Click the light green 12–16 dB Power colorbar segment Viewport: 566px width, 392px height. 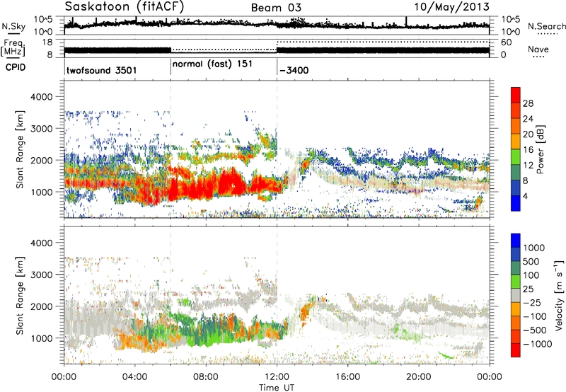point(516,156)
